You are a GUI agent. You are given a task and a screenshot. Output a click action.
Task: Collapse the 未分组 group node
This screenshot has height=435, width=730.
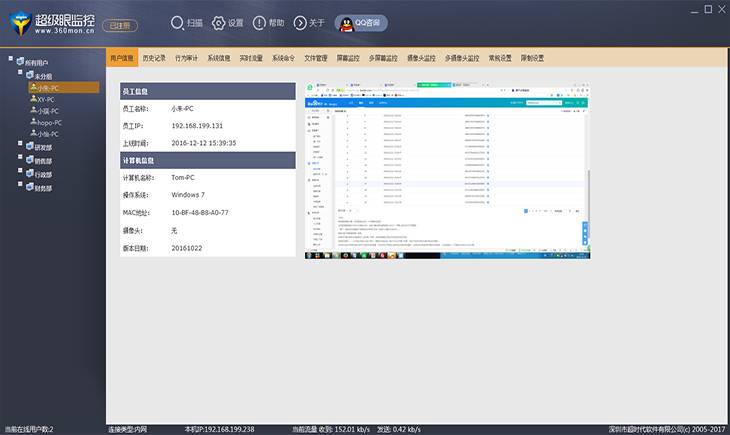[19, 72]
